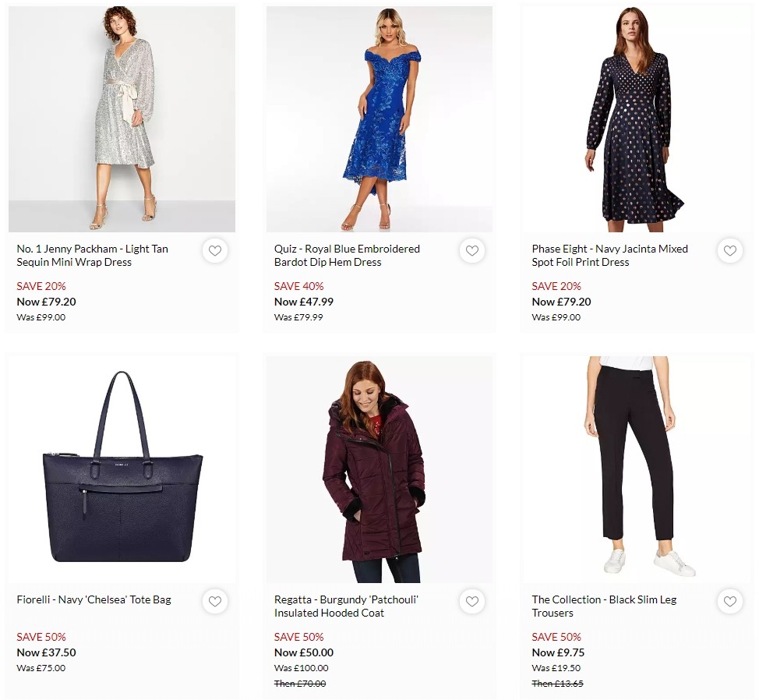The width and height of the screenshot is (759, 700).
Task: Open the Quiz Royal Blue Embroidered Bardot dress page
Action: [347, 256]
